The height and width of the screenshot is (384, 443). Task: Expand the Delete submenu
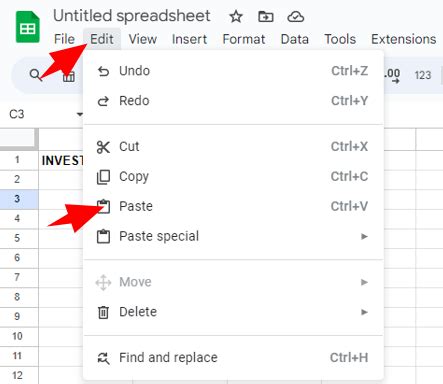(x=233, y=312)
